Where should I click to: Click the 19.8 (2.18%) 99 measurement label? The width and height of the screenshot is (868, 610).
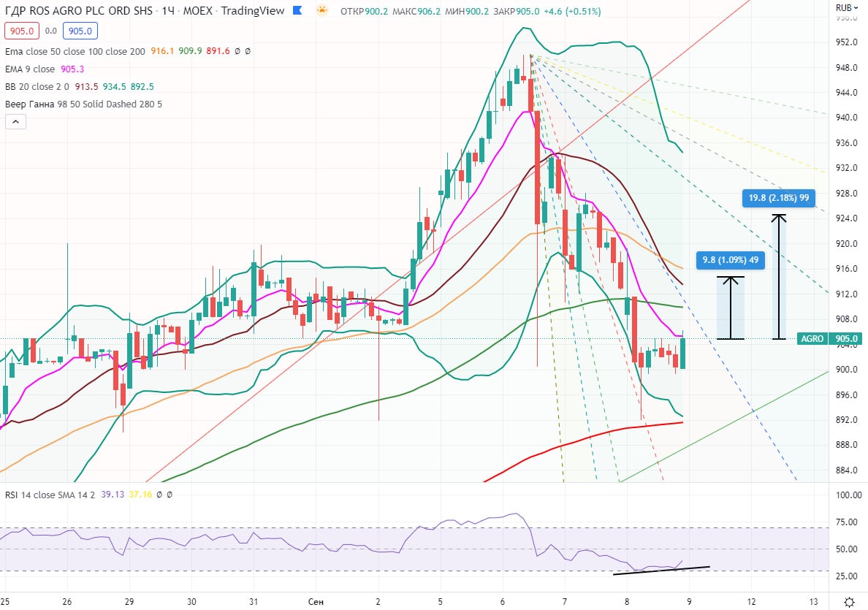tap(778, 198)
